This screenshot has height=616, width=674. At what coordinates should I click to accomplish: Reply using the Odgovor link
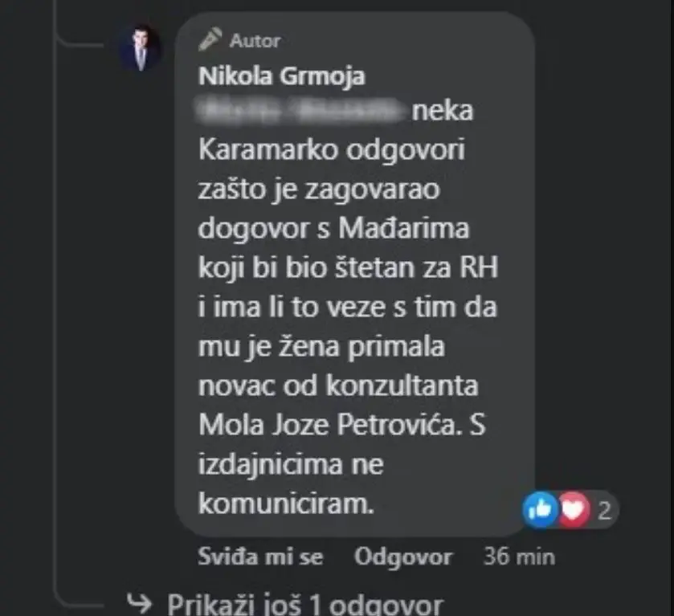click(x=402, y=557)
